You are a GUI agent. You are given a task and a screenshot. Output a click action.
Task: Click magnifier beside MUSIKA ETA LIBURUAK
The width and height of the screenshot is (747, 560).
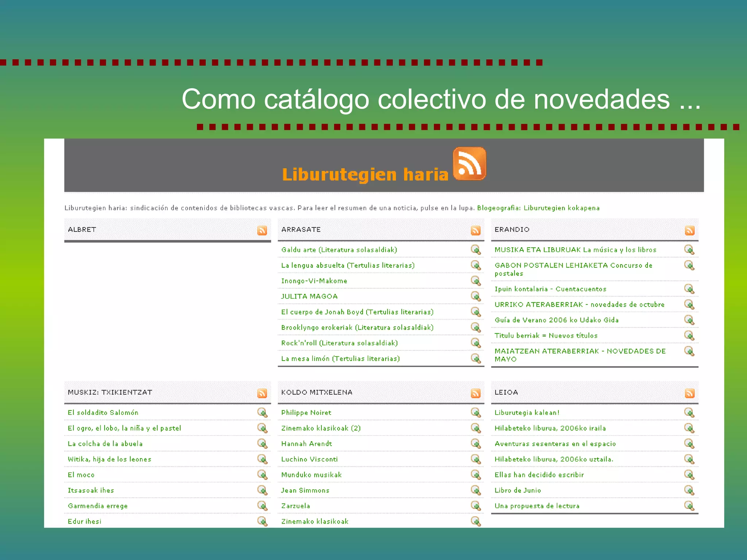(x=689, y=250)
